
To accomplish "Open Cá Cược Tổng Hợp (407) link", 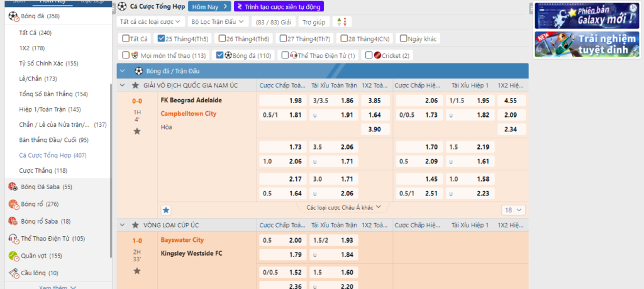I will tap(53, 155).
